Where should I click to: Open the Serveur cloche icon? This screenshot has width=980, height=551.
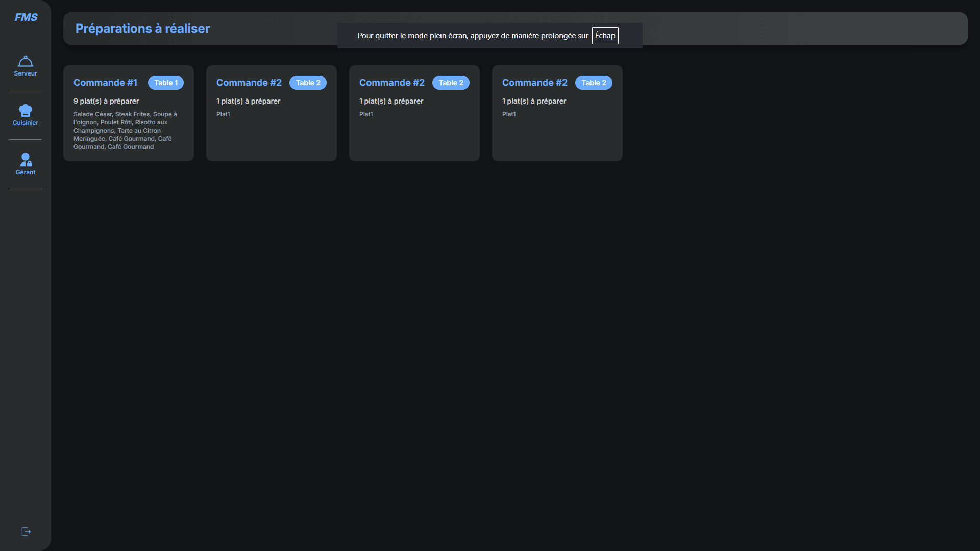(x=26, y=61)
